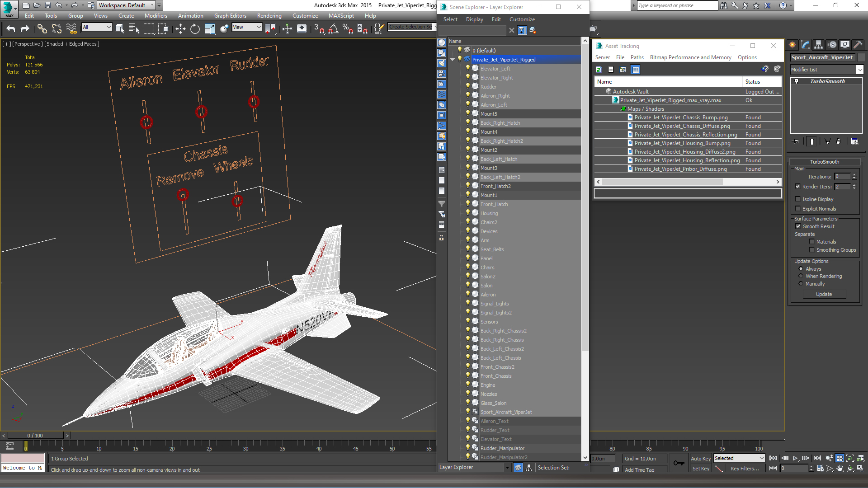The width and height of the screenshot is (868, 488).
Task: Collapse the Private_Jet_ViperJet_Rigged layer
Action: point(453,60)
